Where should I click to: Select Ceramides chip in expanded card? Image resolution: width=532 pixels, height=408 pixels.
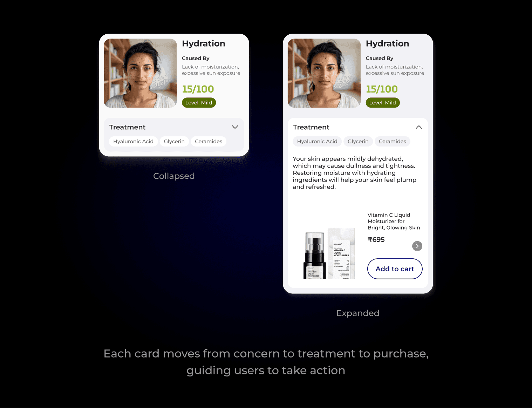click(x=393, y=141)
